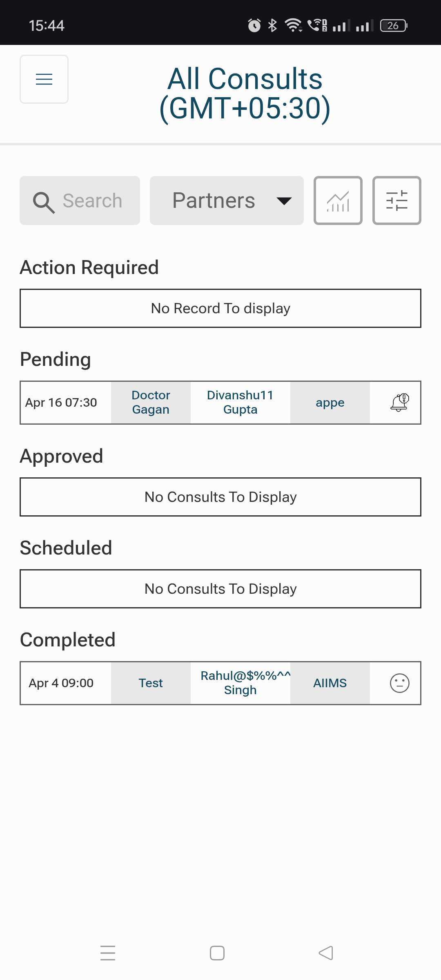The width and height of the screenshot is (441, 980).
Task: Click the search magnifier icon
Action: click(43, 202)
